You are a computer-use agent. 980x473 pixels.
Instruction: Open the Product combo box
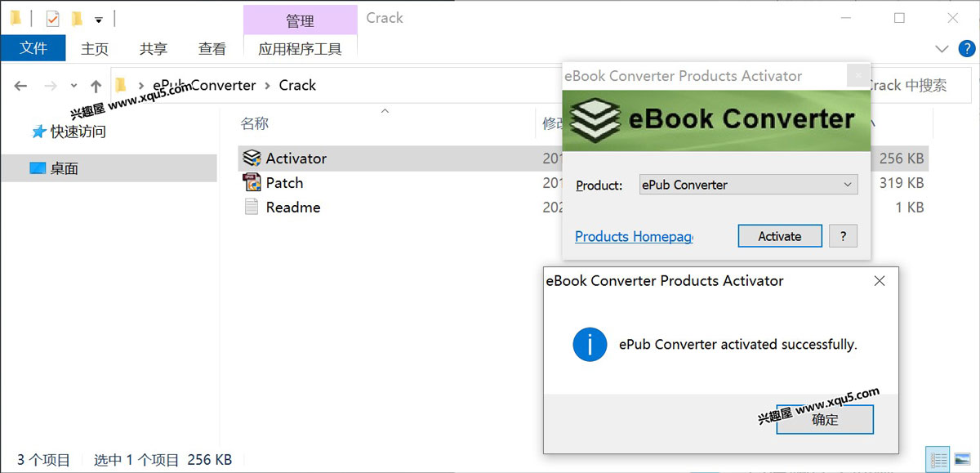pos(749,185)
